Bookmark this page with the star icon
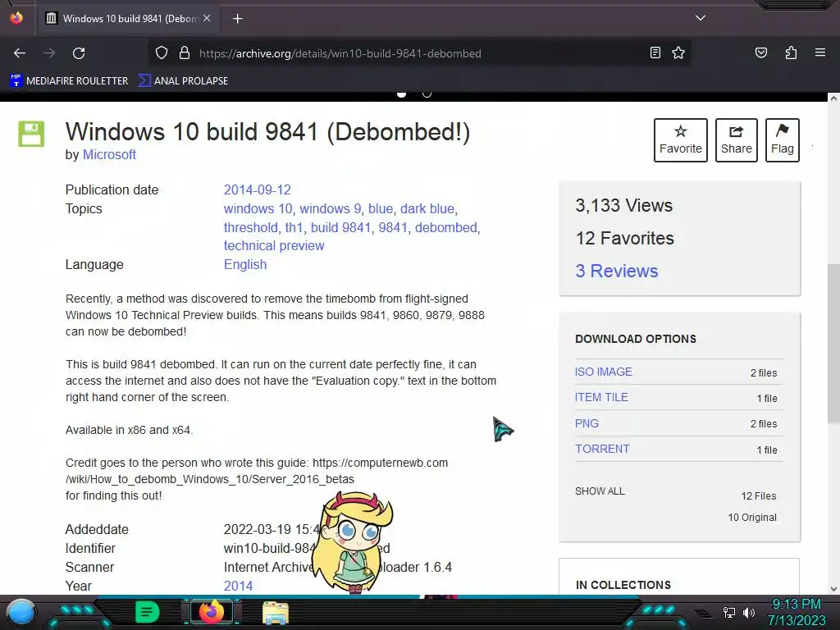840x630 pixels. click(x=678, y=52)
